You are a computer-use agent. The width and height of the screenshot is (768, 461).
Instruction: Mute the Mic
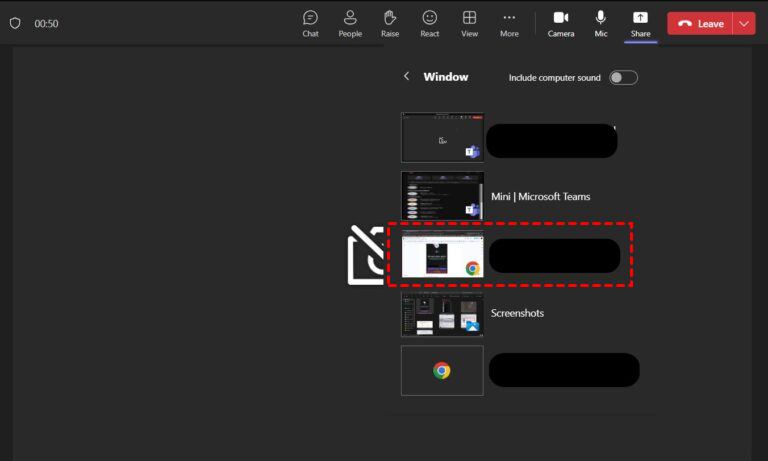coord(601,23)
